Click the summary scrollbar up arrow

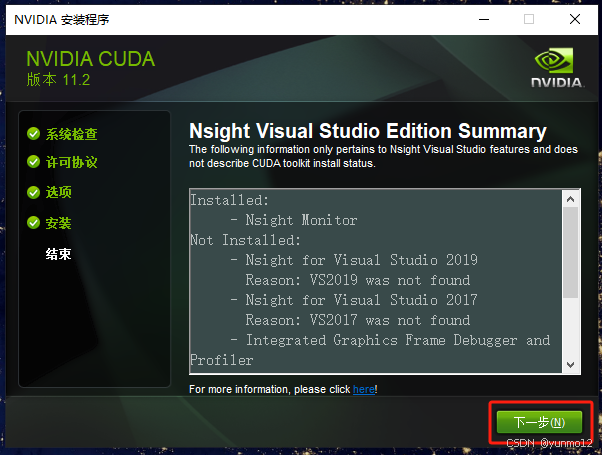pyautogui.click(x=571, y=199)
